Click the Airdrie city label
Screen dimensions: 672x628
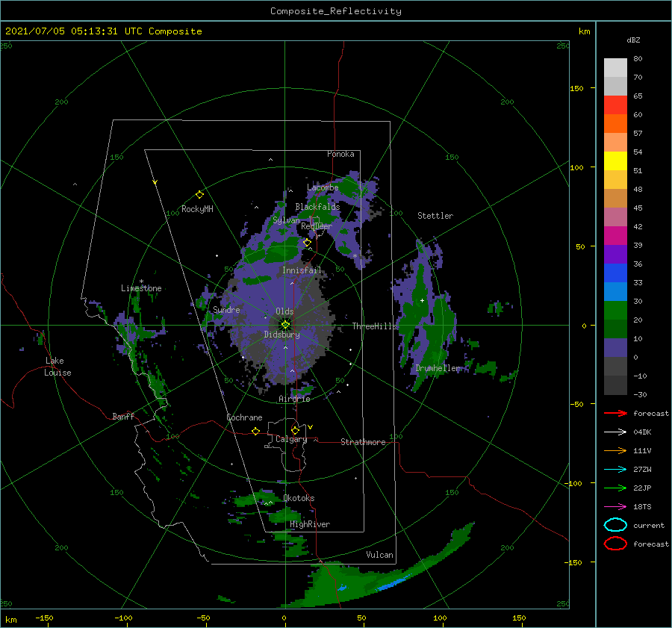(294, 399)
